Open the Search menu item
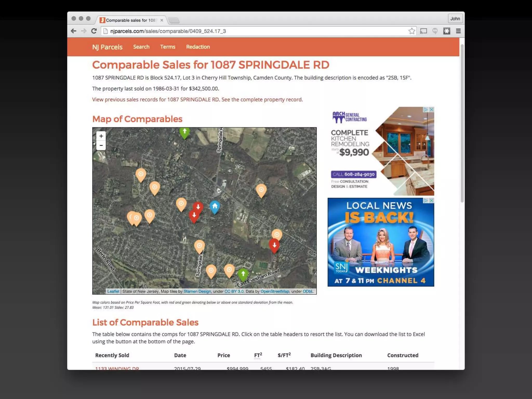 (141, 47)
